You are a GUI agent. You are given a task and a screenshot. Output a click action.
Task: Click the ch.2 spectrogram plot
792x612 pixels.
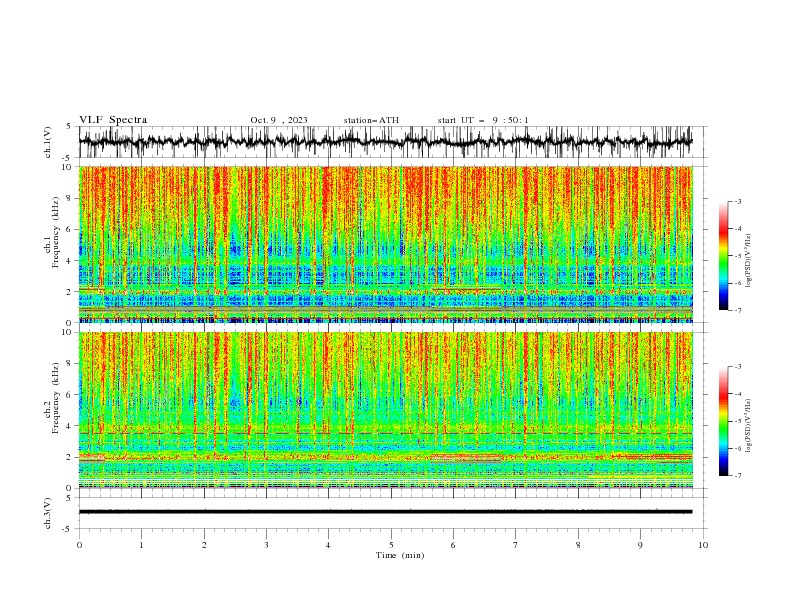coord(386,410)
